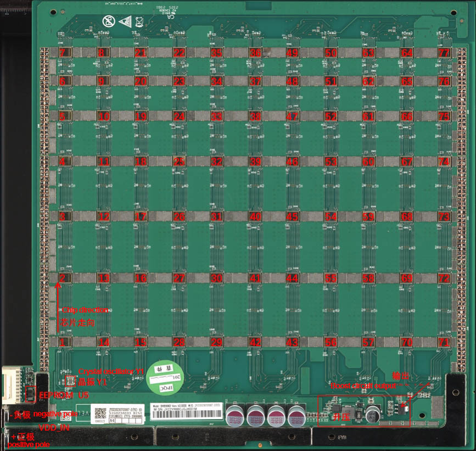476x451 pixels.
Task: Click chip number 25
Action: click(x=179, y=162)
